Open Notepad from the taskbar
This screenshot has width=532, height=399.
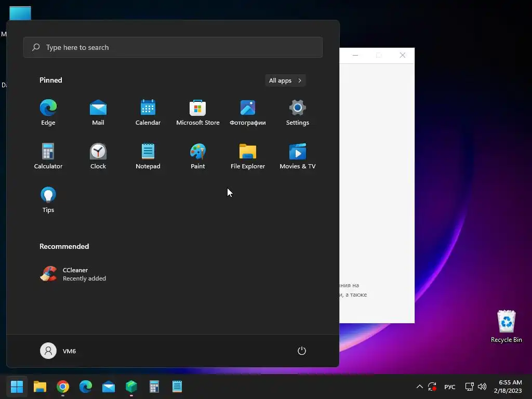177,387
